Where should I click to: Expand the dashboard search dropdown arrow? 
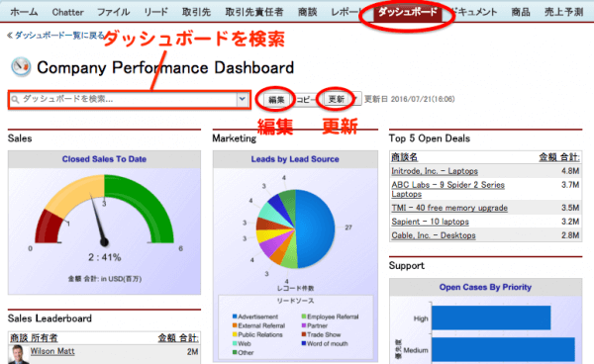click(x=243, y=100)
